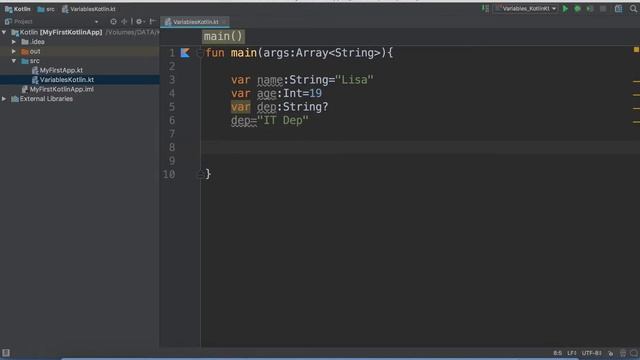Click VariablesKotlin.kt breadcrumb in navigation bar
The height and width of the screenshot is (360, 640).
point(89,9)
